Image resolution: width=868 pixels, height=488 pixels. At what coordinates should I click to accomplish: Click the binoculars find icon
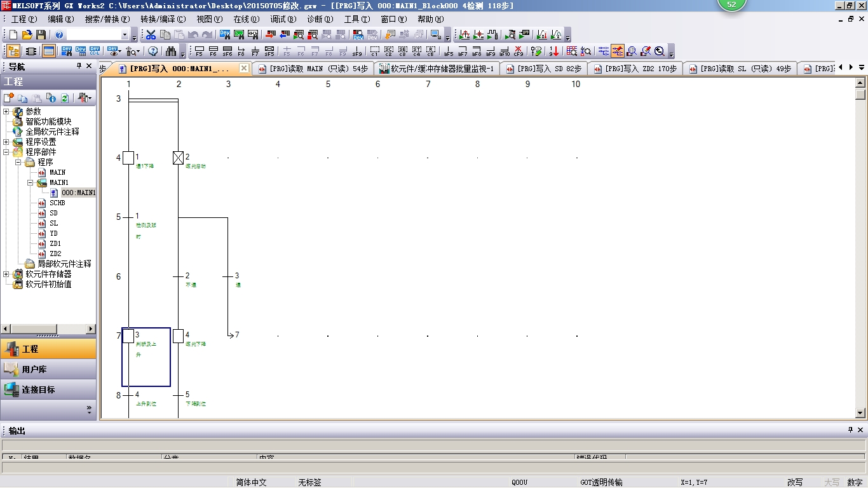[171, 51]
